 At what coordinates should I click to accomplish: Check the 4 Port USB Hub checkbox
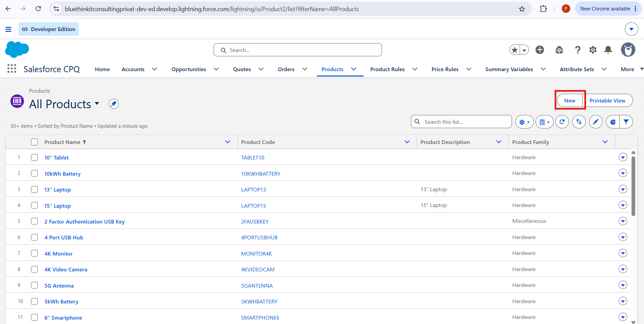point(34,237)
